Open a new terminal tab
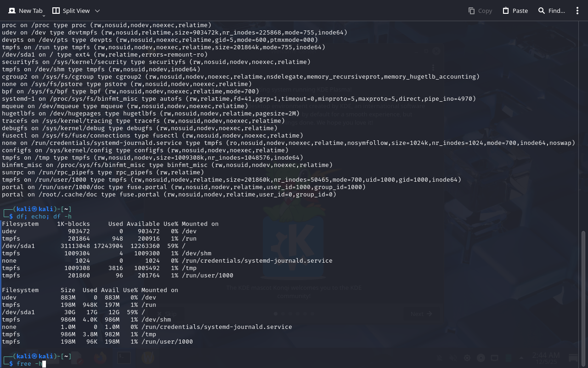The height and width of the screenshot is (368, 588). [25, 11]
